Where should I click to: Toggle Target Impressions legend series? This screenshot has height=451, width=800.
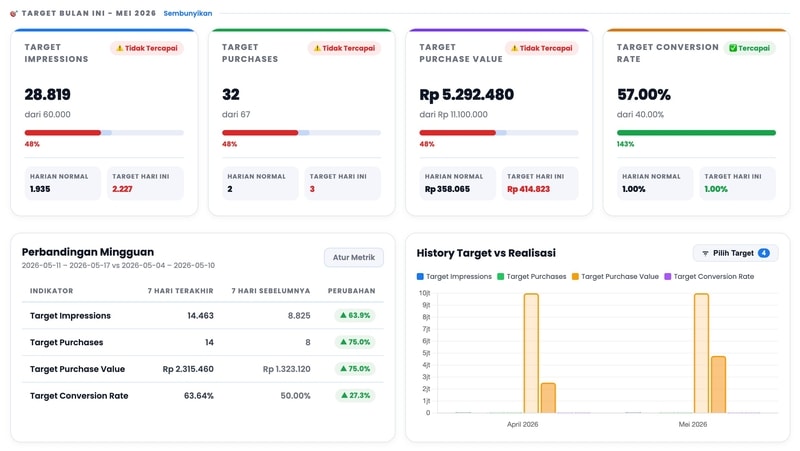click(454, 277)
